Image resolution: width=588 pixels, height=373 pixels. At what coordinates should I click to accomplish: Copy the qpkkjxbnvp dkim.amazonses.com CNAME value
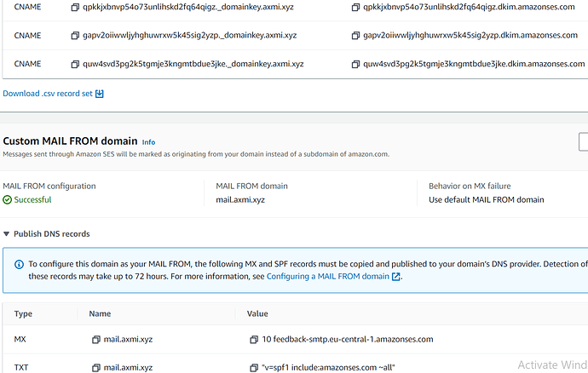click(355, 8)
